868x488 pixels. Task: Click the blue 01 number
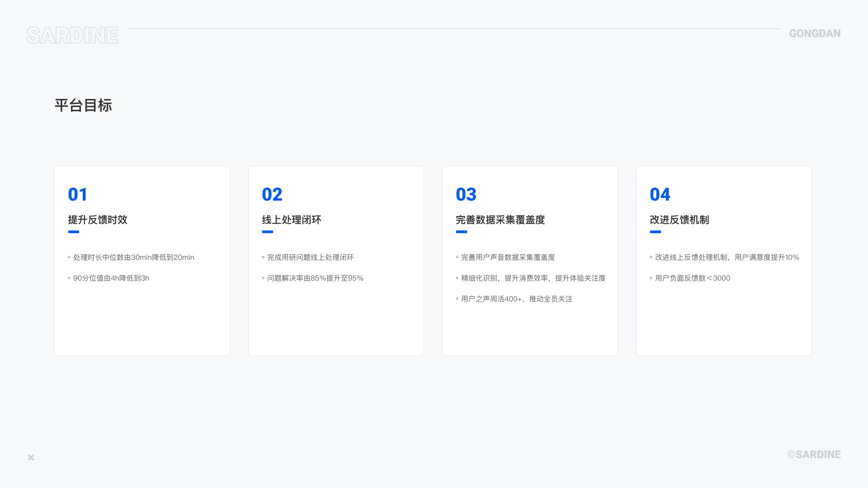click(x=77, y=194)
